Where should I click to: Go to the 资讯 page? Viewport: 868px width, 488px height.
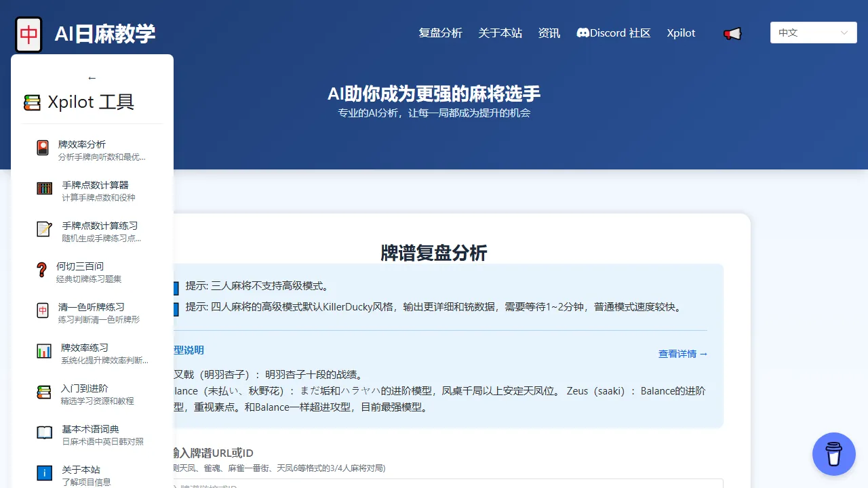point(549,33)
